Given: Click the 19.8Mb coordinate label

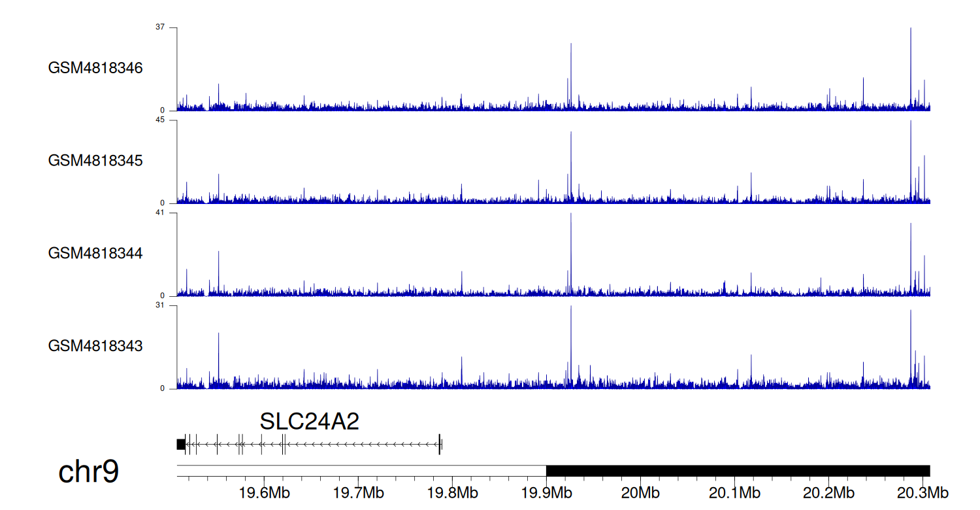Looking at the screenshot, I should pyautogui.click(x=451, y=492).
